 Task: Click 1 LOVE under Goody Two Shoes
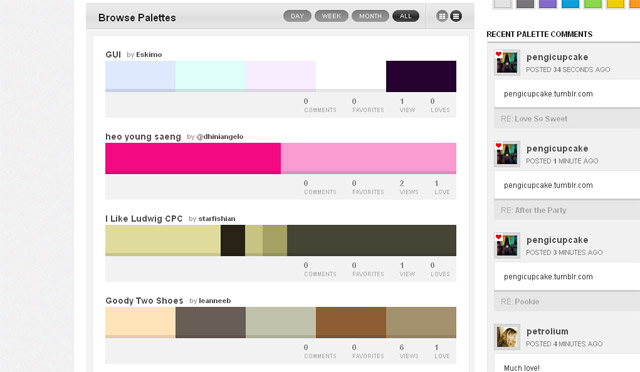[x=442, y=351]
